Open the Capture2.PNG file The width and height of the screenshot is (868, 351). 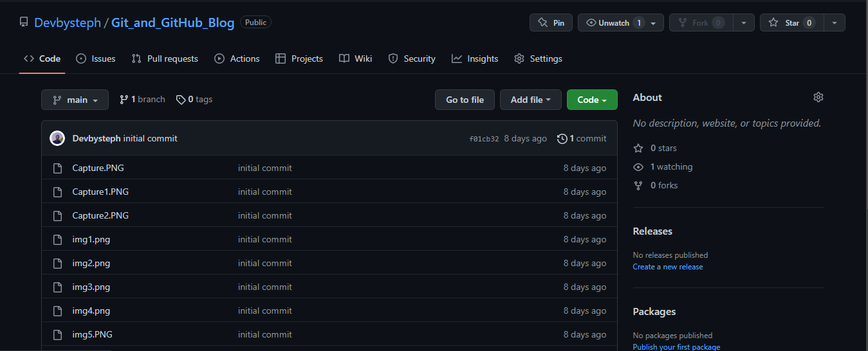click(100, 215)
